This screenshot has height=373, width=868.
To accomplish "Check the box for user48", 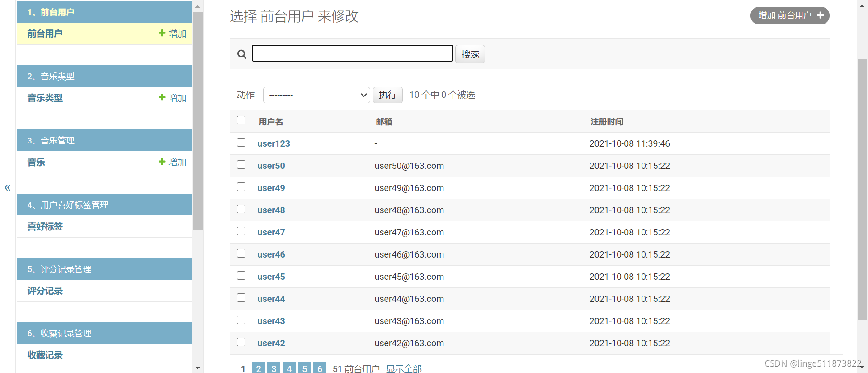I will point(241,209).
